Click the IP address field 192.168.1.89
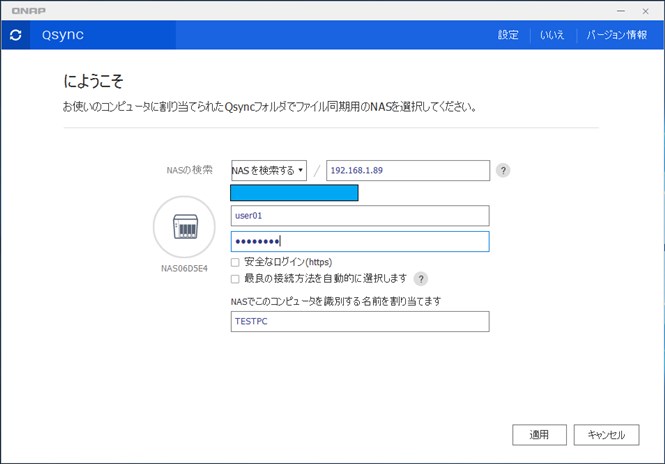Screen dimensions: 665x464 pyautogui.click(x=408, y=171)
